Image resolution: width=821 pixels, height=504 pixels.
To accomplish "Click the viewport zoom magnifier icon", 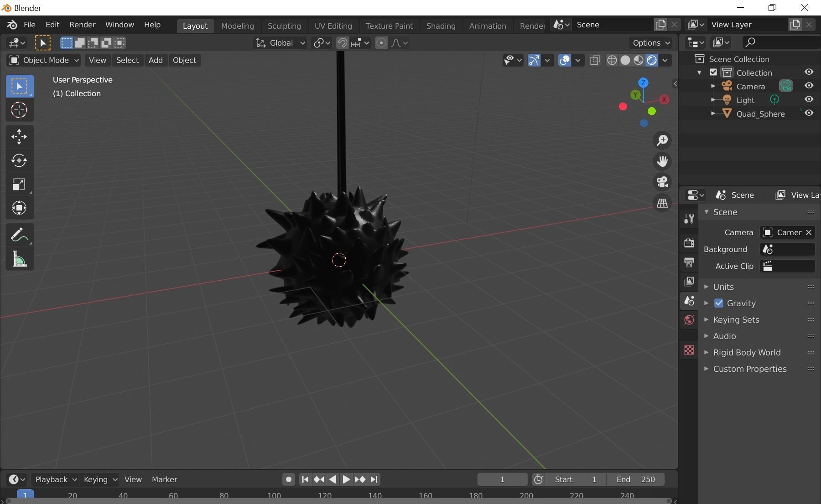I will click(662, 140).
